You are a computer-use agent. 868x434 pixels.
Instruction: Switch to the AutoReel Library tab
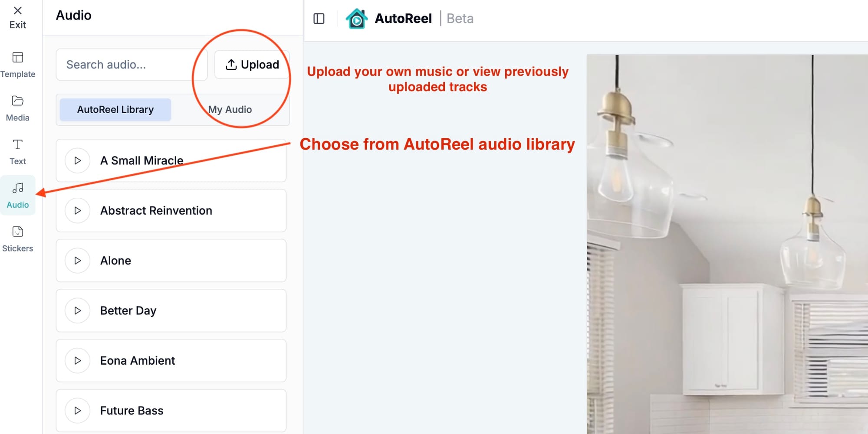coord(115,110)
